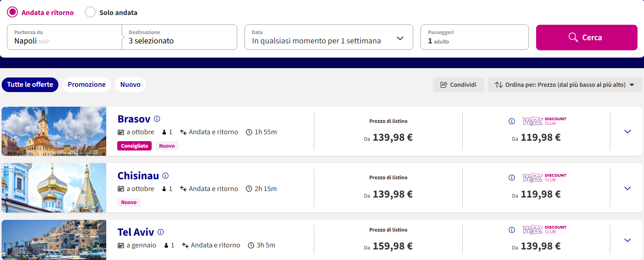Click the passenger icon in Tel Aviv row
Screen dimensions: 644x260
[x=166, y=245]
